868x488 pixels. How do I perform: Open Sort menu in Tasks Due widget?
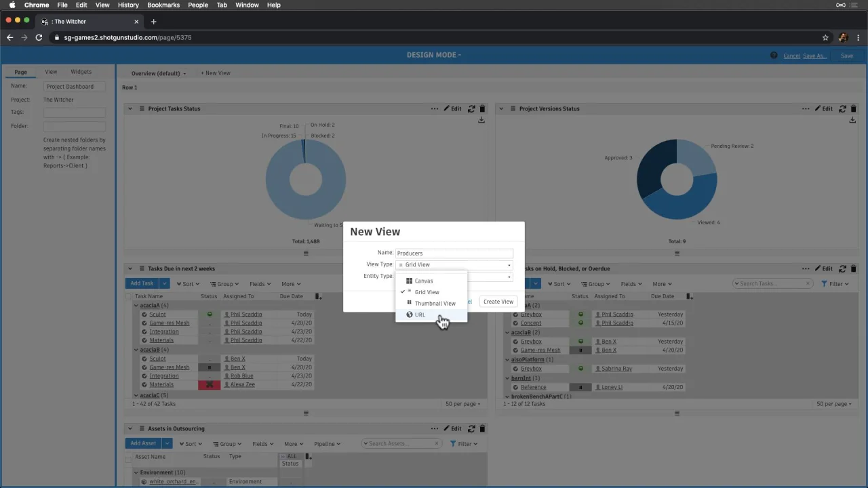pos(189,284)
